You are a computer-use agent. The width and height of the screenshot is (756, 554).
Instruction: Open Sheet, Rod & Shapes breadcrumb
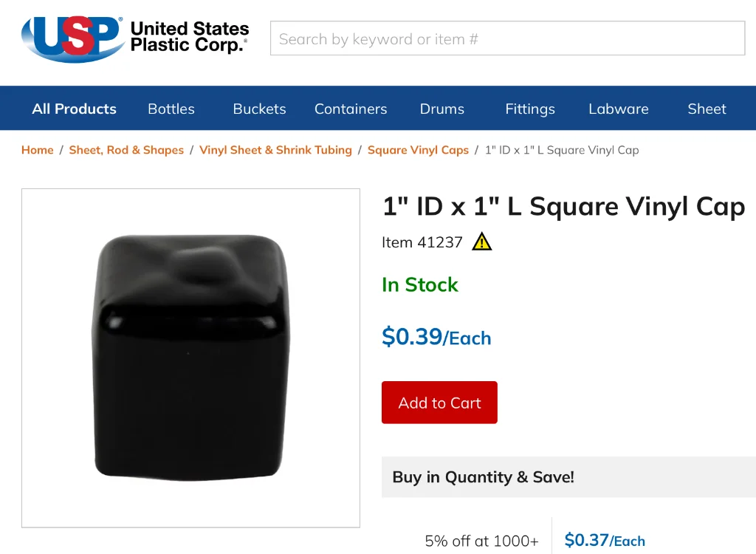tap(126, 150)
